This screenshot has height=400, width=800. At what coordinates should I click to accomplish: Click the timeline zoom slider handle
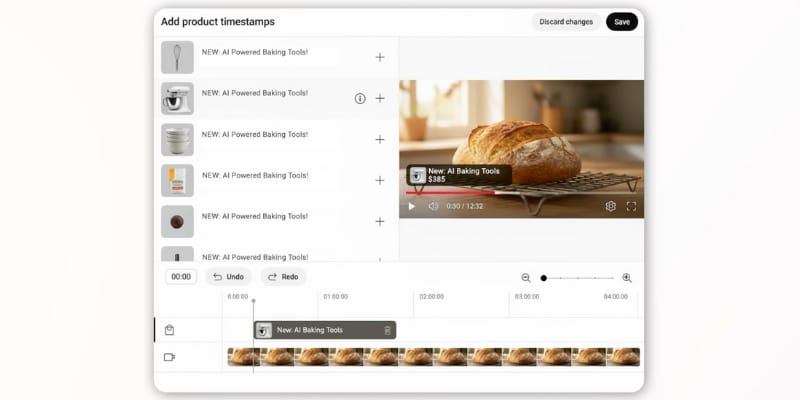click(x=544, y=278)
